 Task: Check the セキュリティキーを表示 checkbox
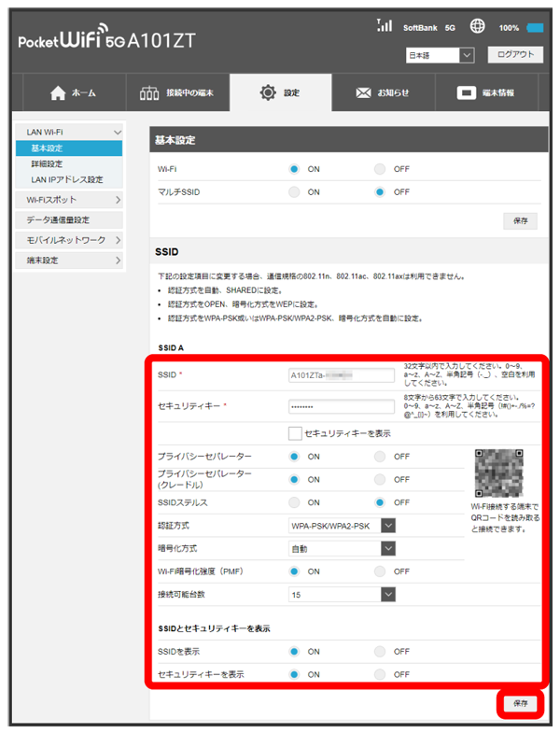[x=295, y=433]
